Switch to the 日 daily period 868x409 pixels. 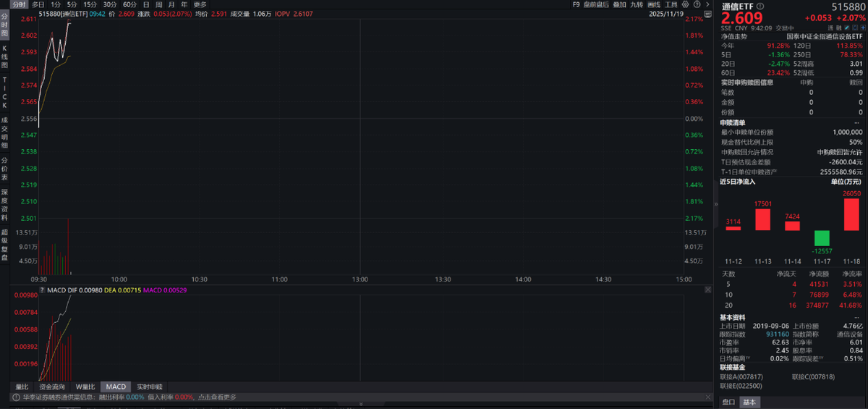coord(146,4)
